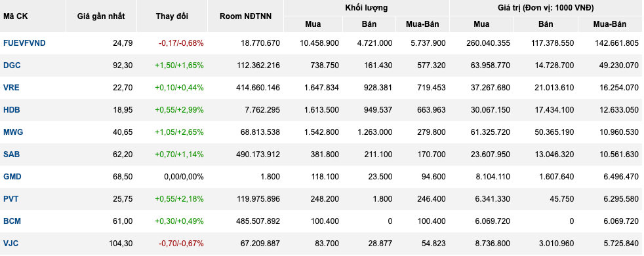Click the MWG ticker symbol
This screenshot has height=256, width=644.
[13, 132]
